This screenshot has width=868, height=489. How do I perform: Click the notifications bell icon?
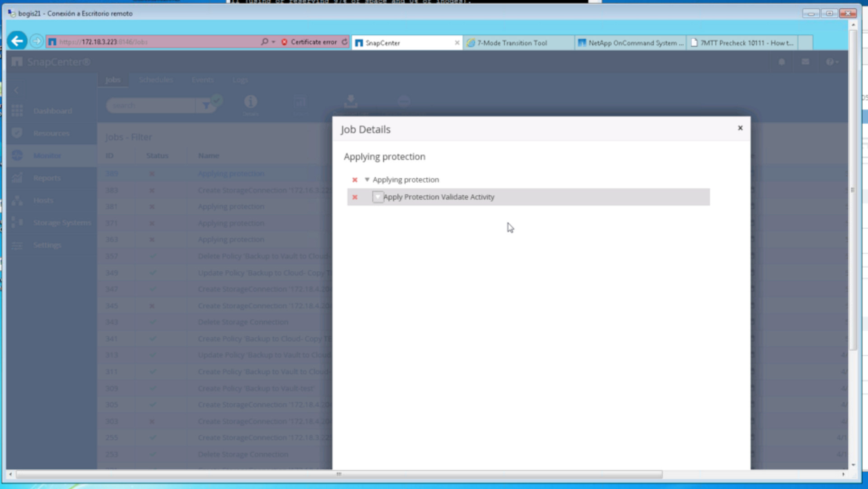tap(782, 62)
